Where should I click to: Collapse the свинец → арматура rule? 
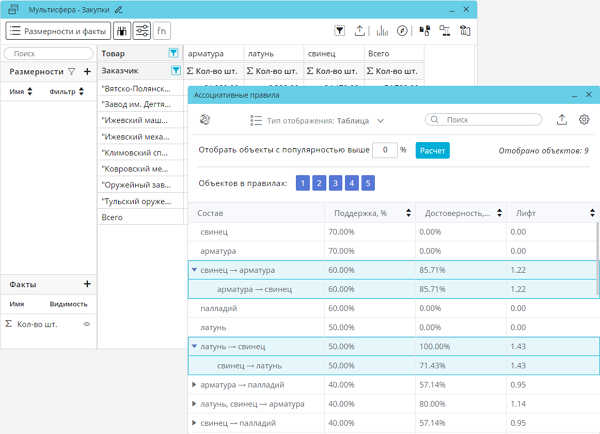click(195, 270)
